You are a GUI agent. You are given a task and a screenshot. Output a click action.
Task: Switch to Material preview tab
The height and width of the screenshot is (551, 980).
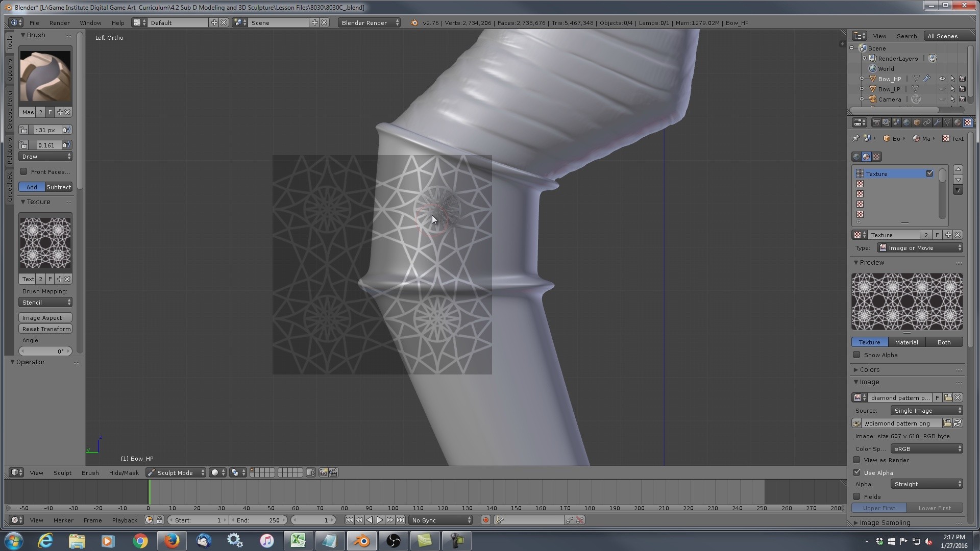[906, 342]
